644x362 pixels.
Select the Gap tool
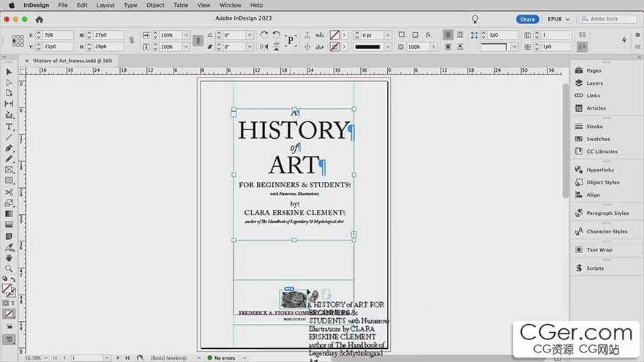[x=9, y=104]
